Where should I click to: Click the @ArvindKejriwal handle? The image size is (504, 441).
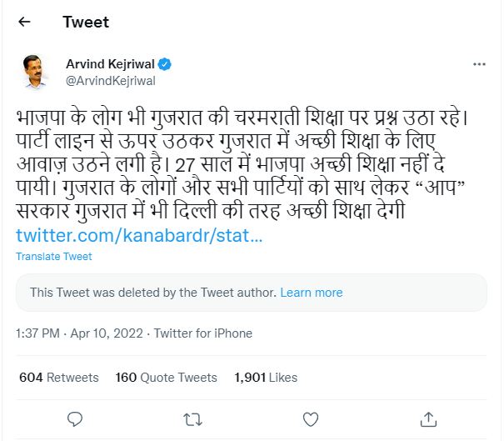pyautogui.click(x=111, y=81)
